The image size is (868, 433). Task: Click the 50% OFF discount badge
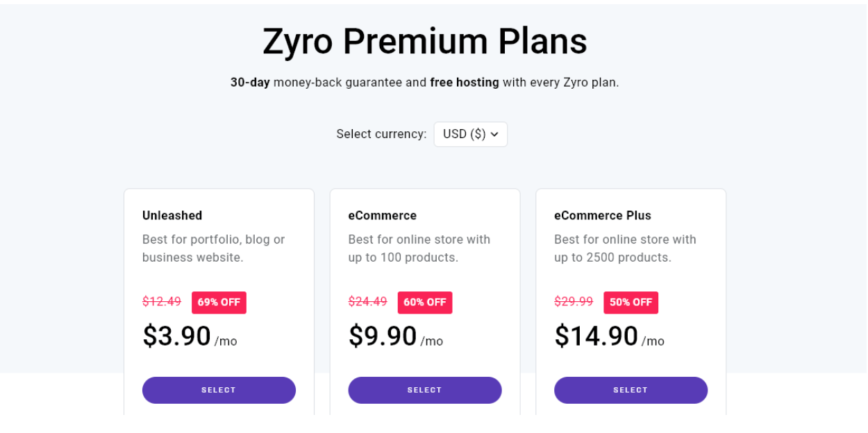(x=631, y=303)
